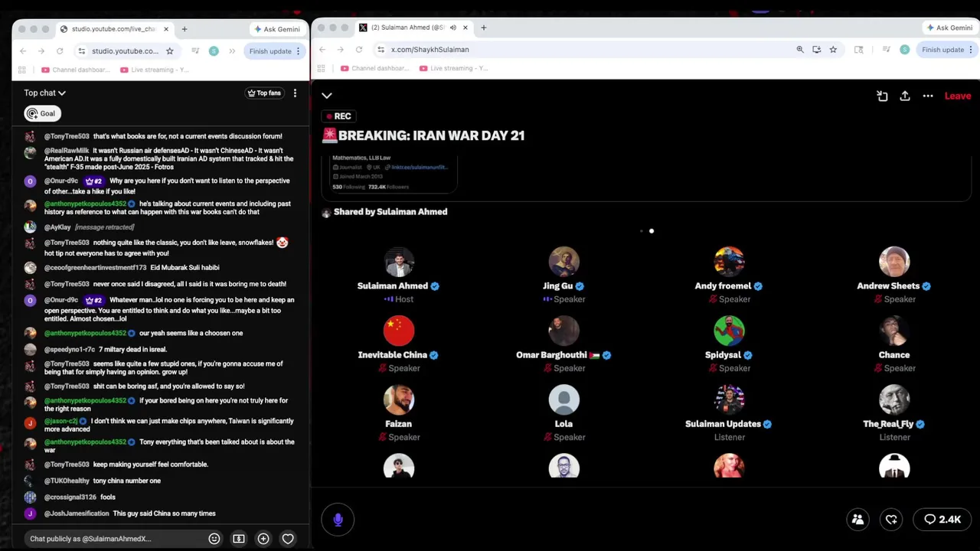Click the REC recording indicator
The image size is (980, 551).
(x=338, y=116)
